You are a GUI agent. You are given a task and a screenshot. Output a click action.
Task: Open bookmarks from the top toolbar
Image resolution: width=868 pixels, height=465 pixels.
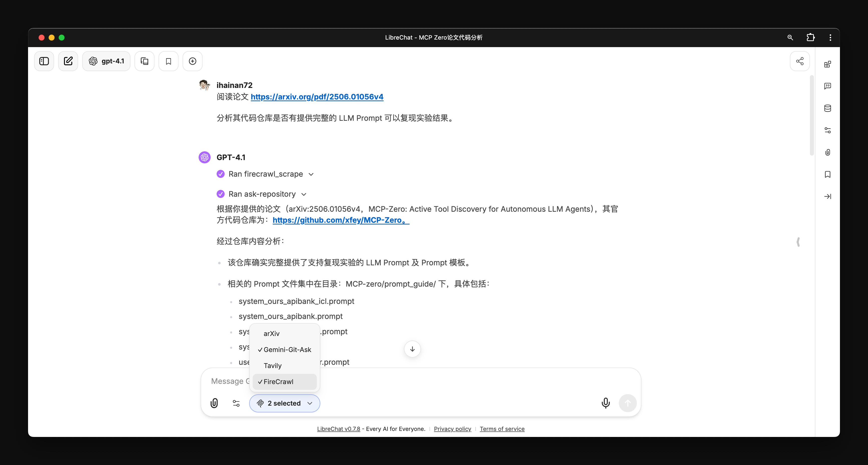169,61
